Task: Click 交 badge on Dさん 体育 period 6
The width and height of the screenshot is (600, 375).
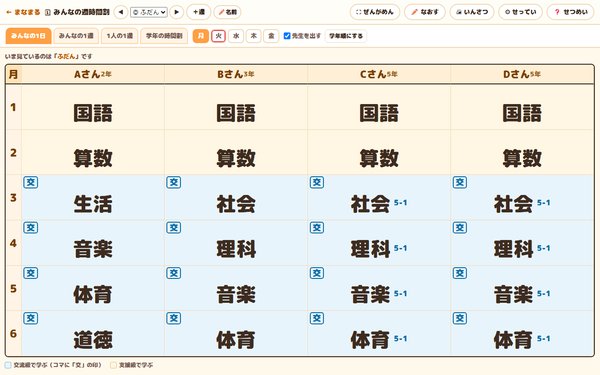Action: click(x=460, y=318)
